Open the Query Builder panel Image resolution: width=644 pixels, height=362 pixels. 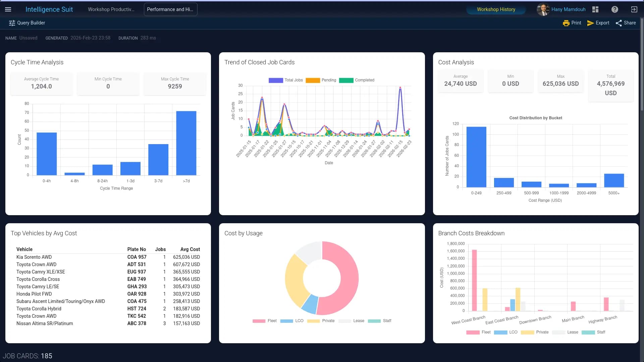click(x=27, y=23)
